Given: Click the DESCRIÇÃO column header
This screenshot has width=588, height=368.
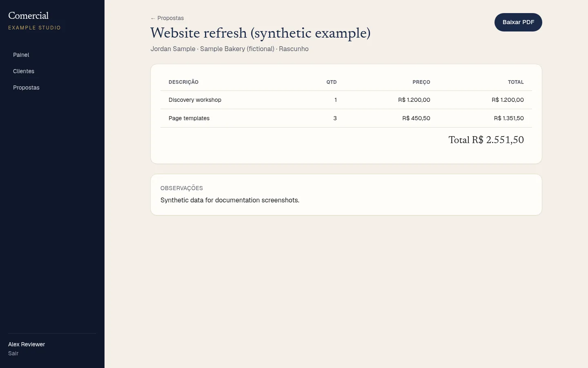Looking at the screenshot, I should [183, 82].
